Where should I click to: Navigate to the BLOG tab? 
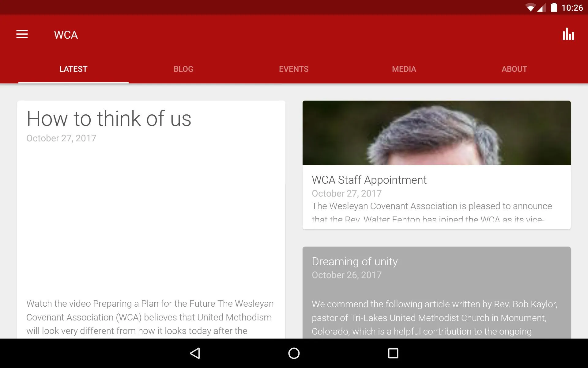(184, 69)
